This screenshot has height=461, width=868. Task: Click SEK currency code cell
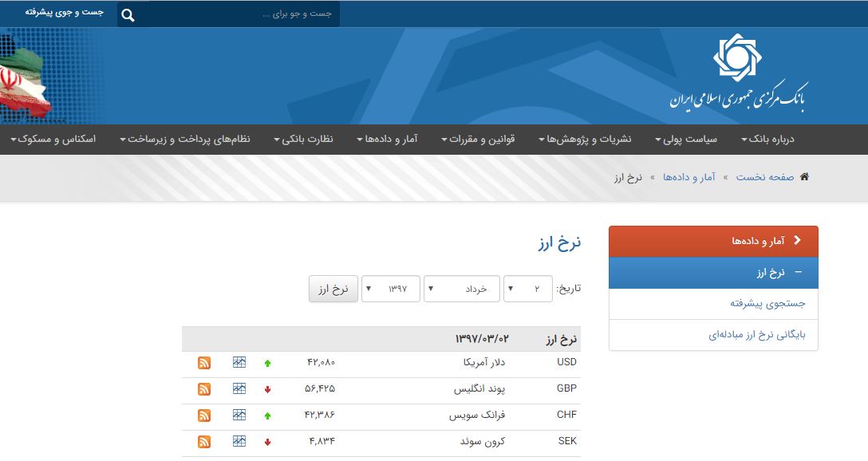tap(567, 441)
